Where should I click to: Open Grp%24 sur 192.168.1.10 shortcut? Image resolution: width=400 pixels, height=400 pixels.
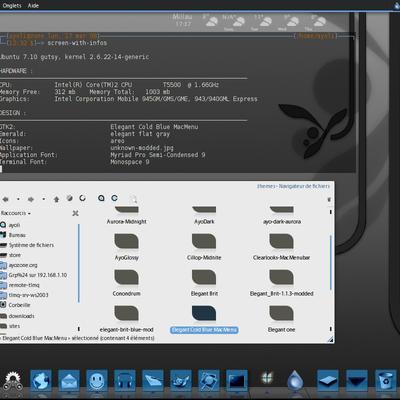[34, 275]
